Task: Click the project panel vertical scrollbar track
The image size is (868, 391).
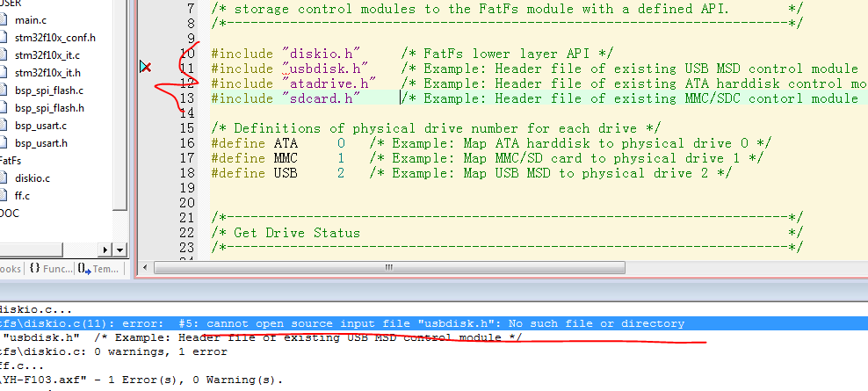Action: [120, 227]
